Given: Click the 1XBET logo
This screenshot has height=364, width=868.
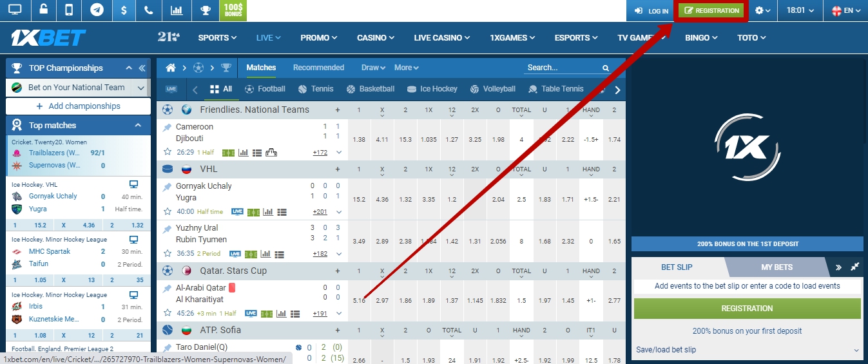Looking at the screenshot, I should pos(48,38).
